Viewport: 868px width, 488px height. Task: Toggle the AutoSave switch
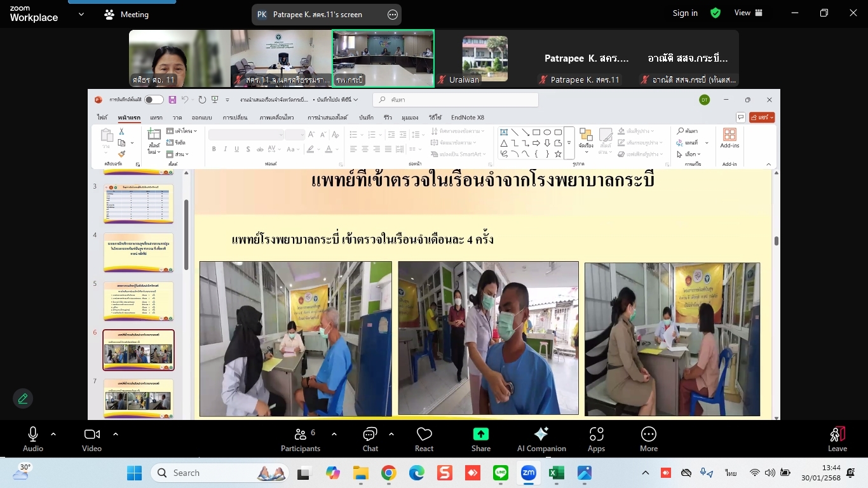[x=153, y=100]
